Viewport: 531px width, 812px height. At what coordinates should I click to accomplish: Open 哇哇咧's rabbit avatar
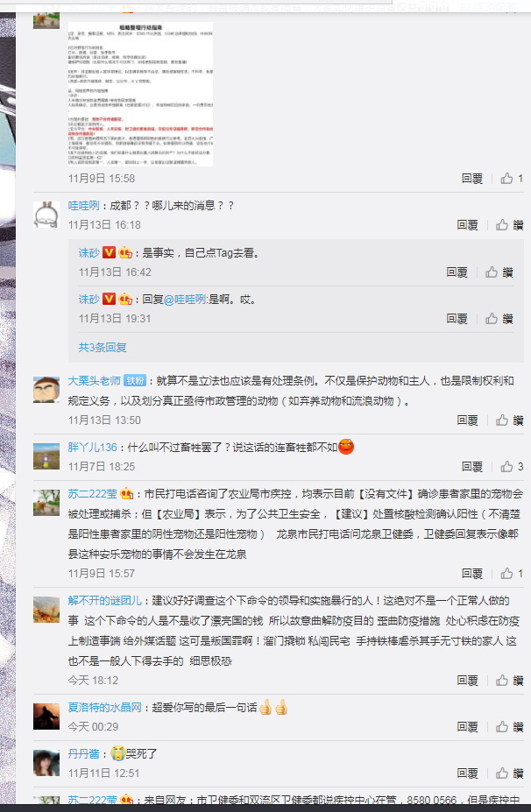point(46,214)
